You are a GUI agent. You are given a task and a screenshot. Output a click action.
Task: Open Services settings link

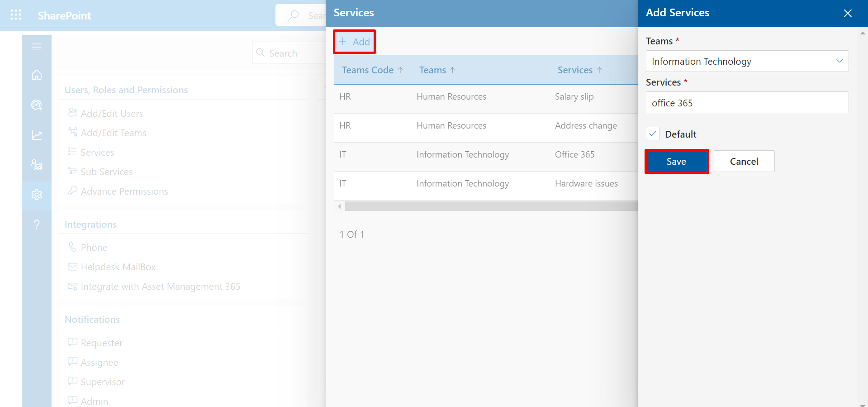[x=97, y=153]
